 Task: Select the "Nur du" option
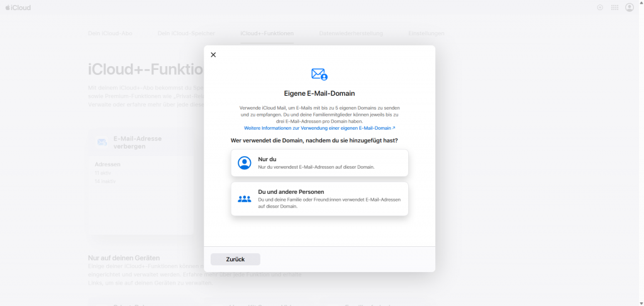319,163
